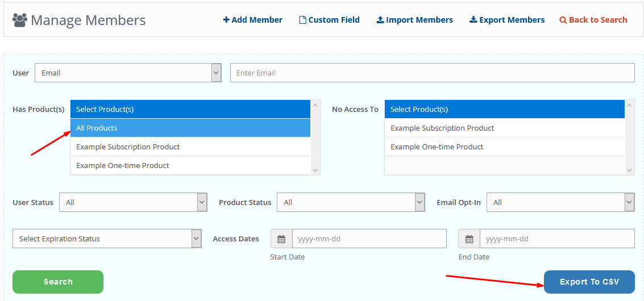Click the User field label

click(x=21, y=73)
